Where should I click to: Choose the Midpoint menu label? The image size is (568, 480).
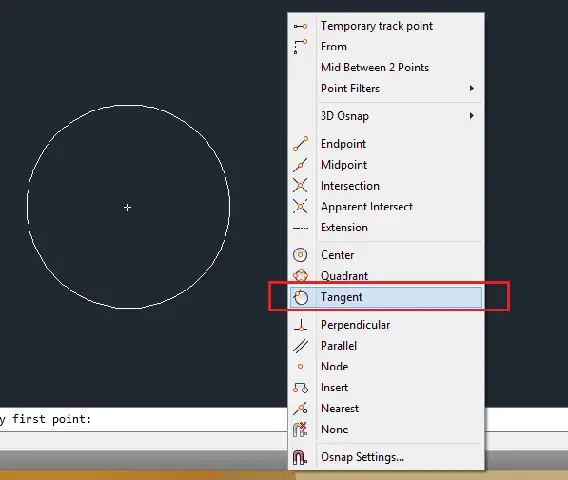(344, 165)
